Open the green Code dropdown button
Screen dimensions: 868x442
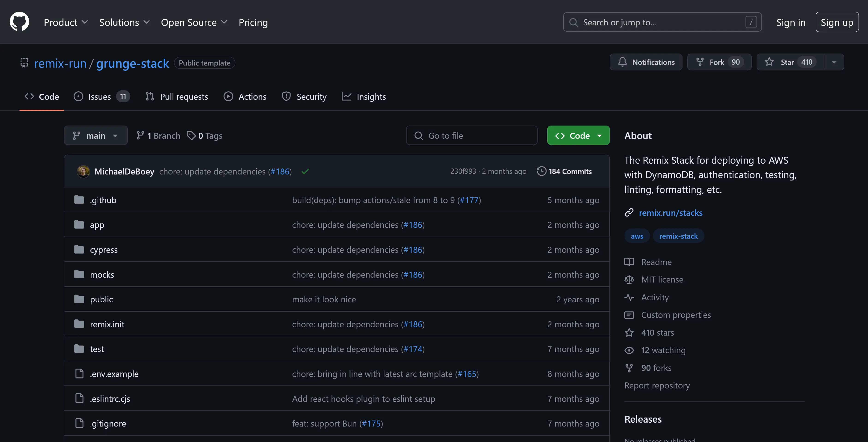point(578,135)
